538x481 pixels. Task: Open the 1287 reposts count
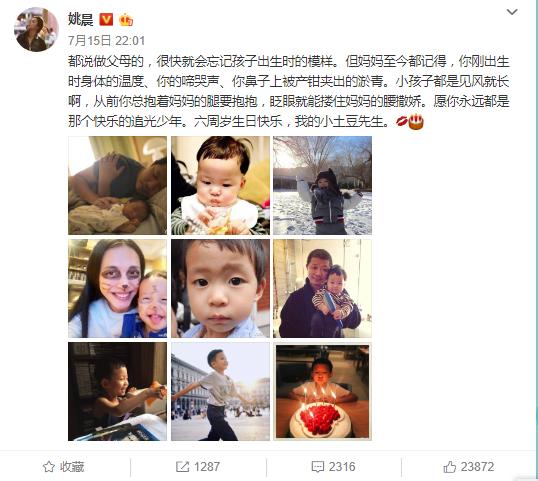click(x=207, y=467)
